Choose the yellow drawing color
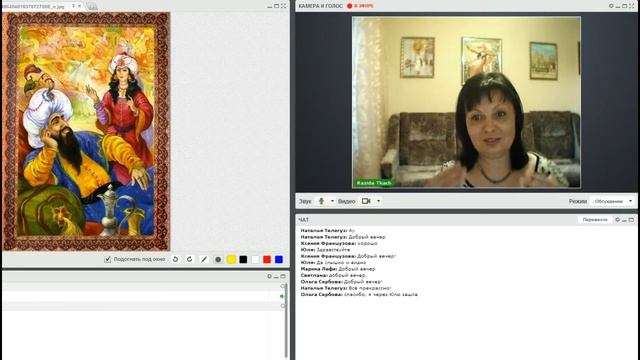Image resolution: width=640 pixels, height=360 pixels. pyautogui.click(x=231, y=259)
